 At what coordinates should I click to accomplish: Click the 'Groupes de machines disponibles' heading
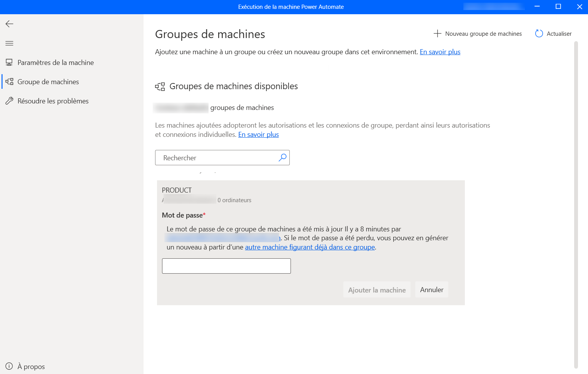point(234,86)
